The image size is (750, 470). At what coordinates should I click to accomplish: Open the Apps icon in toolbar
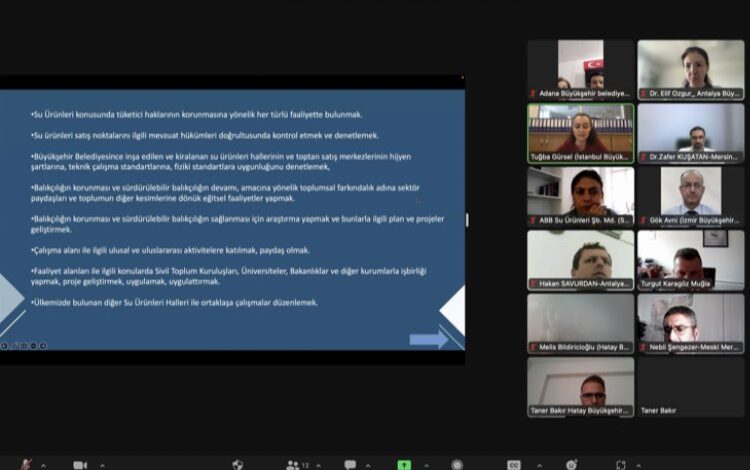(x=621, y=464)
